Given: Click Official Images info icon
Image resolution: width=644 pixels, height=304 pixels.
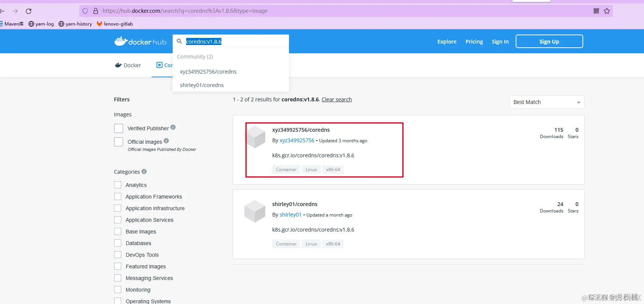Looking at the screenshot, I should point(166,141).
